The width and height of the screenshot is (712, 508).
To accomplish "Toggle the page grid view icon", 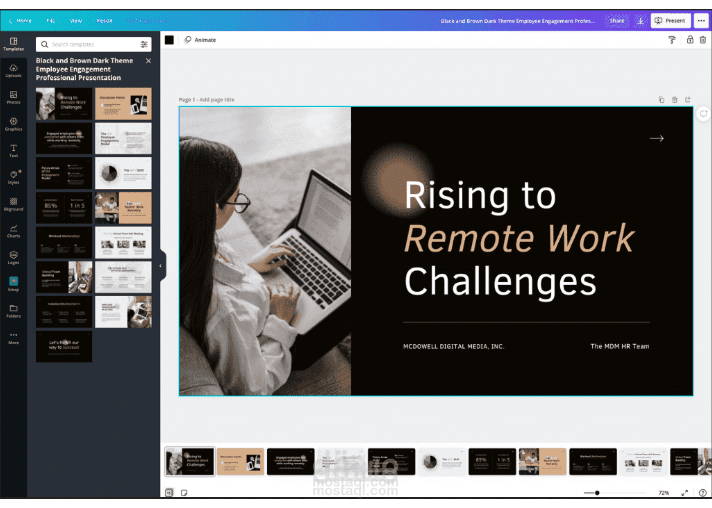I will click(x=169, y=493).
